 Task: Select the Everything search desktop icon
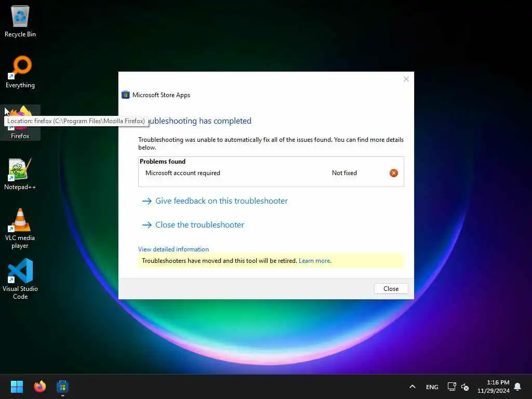coord(20,72)
